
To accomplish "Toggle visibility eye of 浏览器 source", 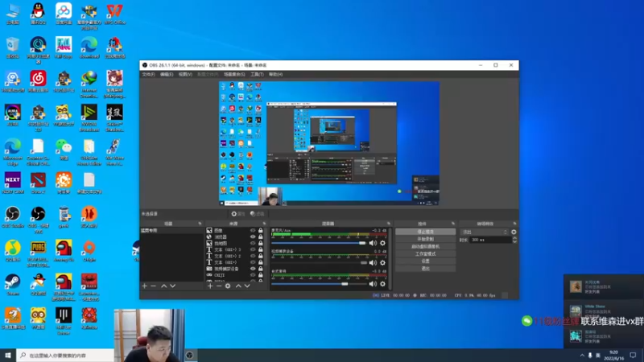I will pos(253,237).
